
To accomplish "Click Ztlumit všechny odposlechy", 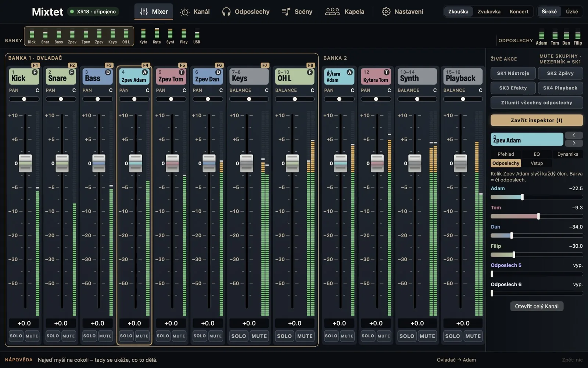I will tap(537, 103).
